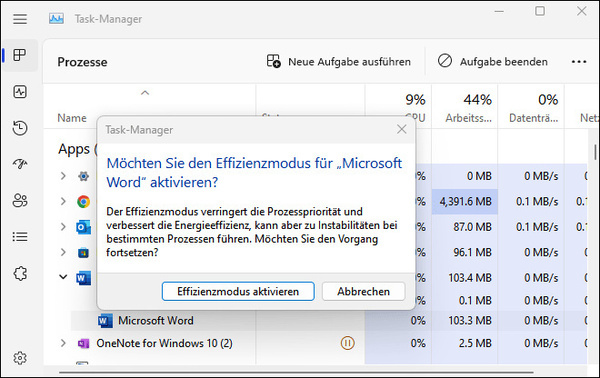Click the sort arrow above Name column
600x378 pixels.
[x=145, y=93]
